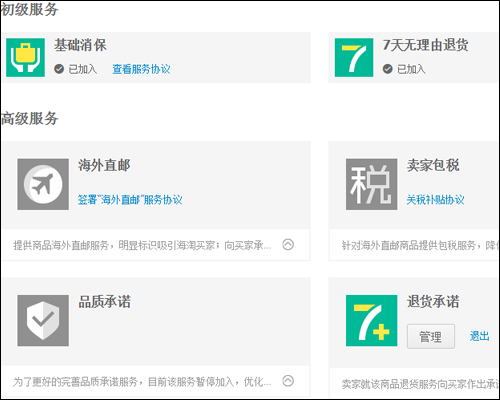500x400 pixels.
Task: Click the 品质承诺 shield checkmark icon
Action: pyautogui.click(x=43, y=320)
